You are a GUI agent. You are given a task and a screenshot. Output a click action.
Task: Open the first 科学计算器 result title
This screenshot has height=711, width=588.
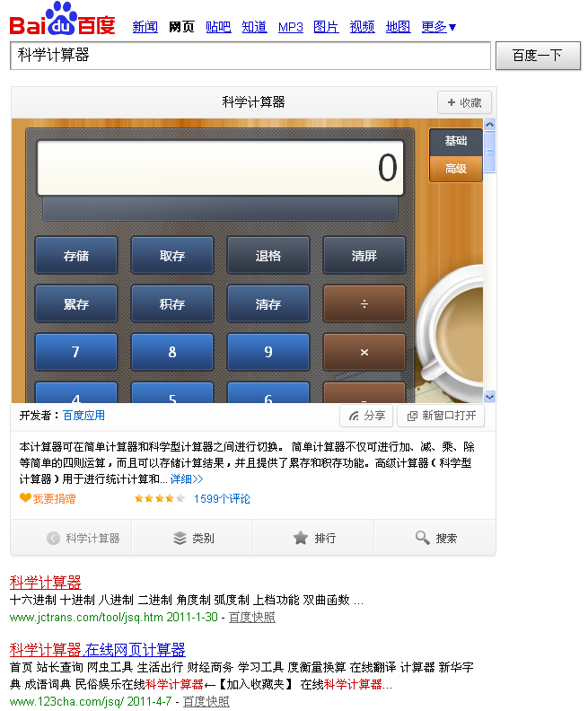tap(46, 583)
